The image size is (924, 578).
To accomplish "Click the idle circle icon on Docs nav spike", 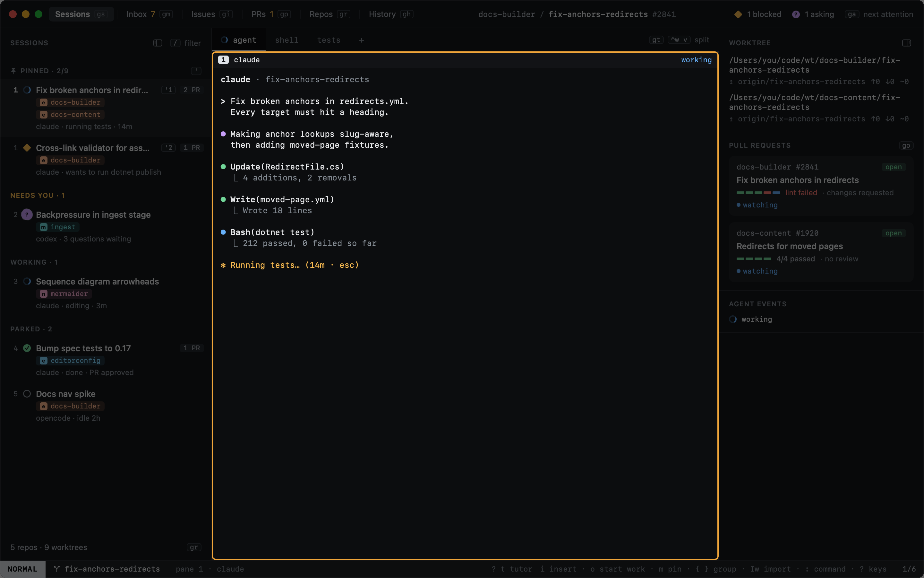I will (x=27, y=394).
